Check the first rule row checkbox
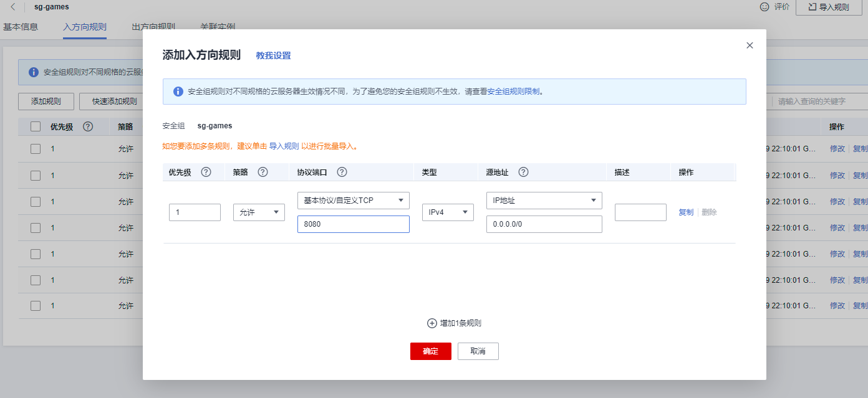Image resolution: width=868 pixels, height=398 pixels. (x=36, y=149)
